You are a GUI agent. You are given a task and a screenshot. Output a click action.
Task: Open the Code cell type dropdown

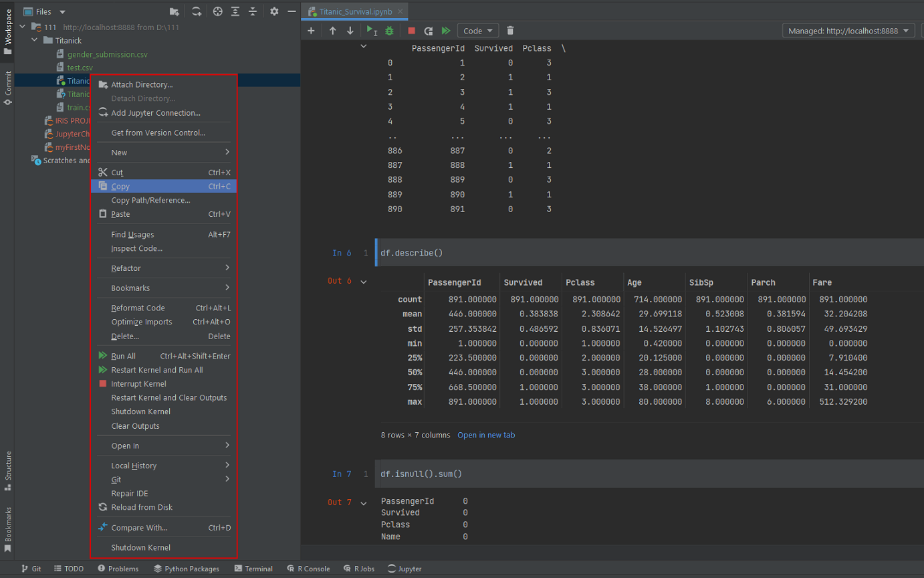pos(477,31)
